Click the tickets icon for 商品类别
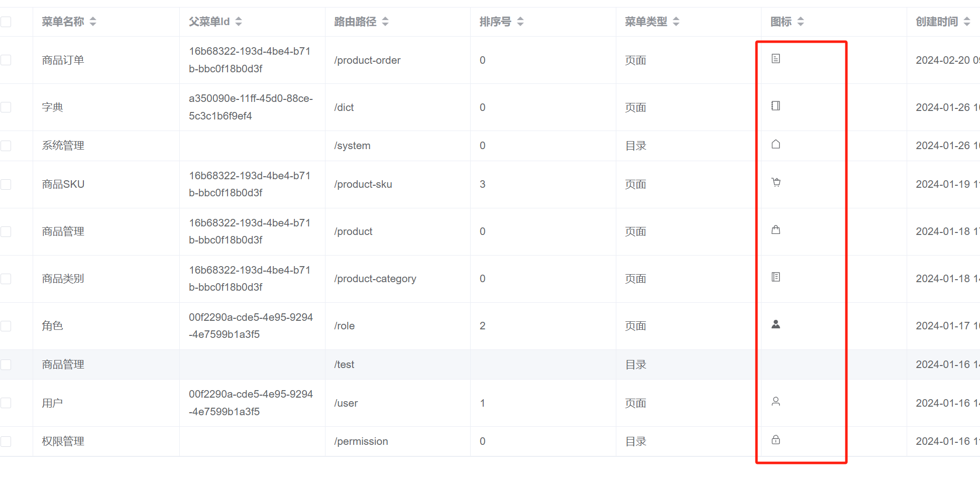The width and height of the screenshot is (980, 484). coord(776,277)
